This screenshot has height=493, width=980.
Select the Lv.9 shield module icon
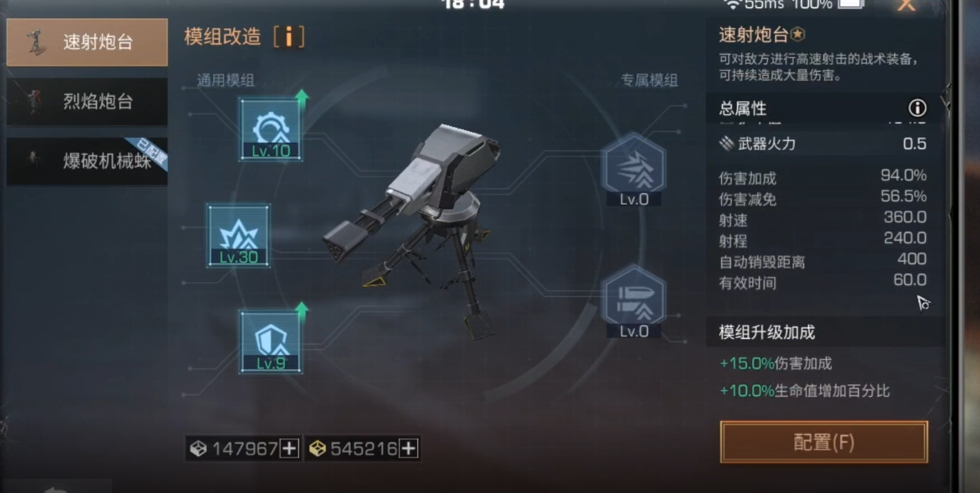point(271,342)
